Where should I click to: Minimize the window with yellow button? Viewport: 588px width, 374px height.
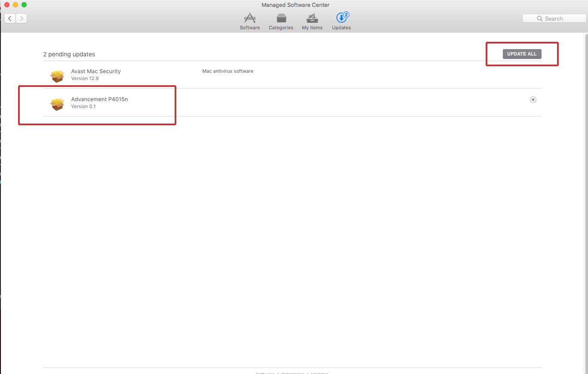pos(15,5)
